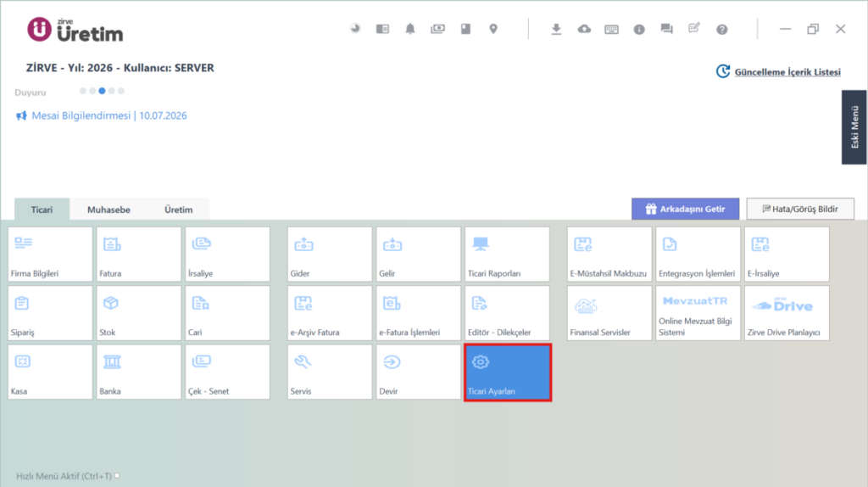Click the pie chart icon in toolbar
Image resolution: width=868 pixels, height=487 pixels.
click(x=355, y=28)
